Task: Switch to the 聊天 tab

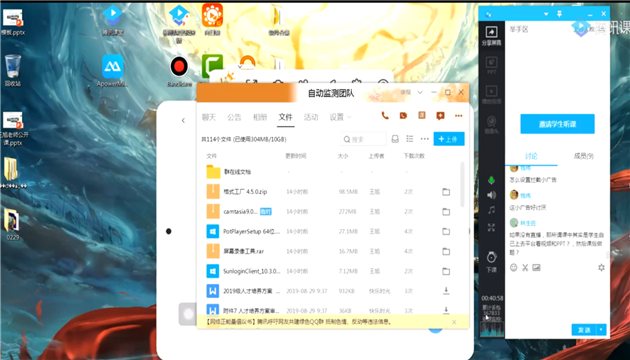Action: [x=209, y=117]
